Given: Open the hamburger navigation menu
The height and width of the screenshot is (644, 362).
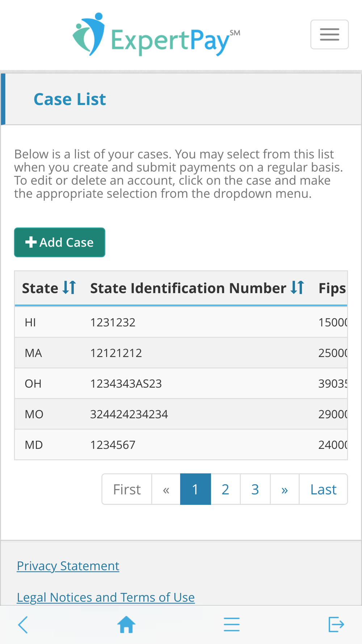Looking at the screenshot, I should [329, 34].
